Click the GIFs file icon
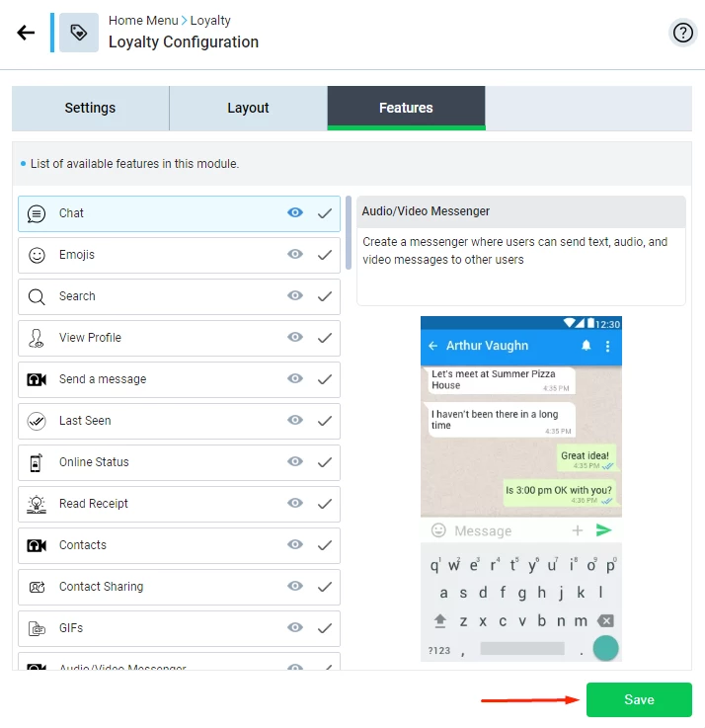The image size is (705, 728). coord(37,628)
